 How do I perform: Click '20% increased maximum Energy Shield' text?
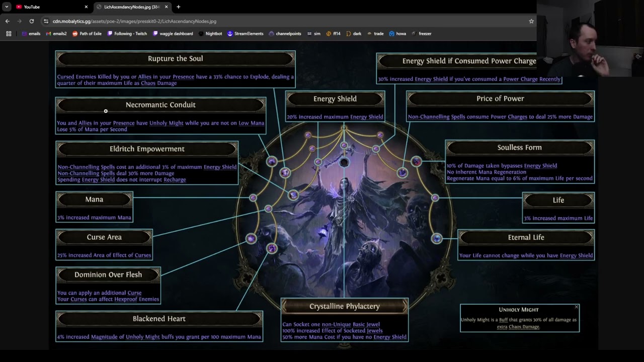pyautogui.click(x=335, y=117)
